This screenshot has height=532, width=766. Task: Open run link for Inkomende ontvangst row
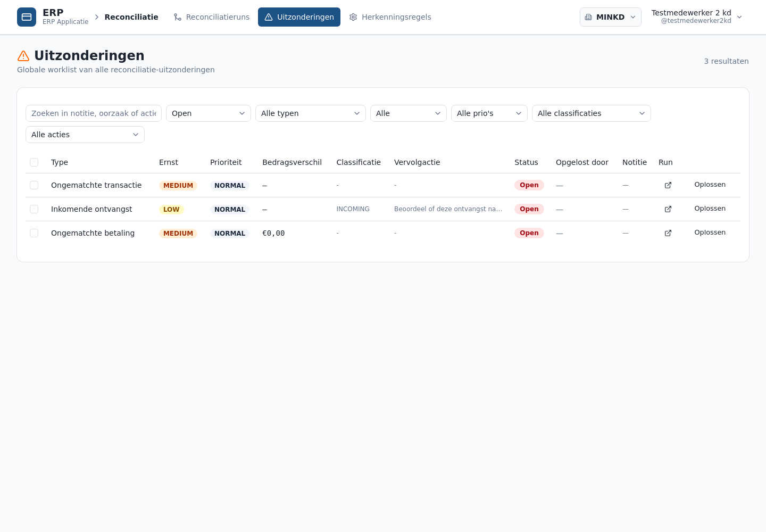668,209
